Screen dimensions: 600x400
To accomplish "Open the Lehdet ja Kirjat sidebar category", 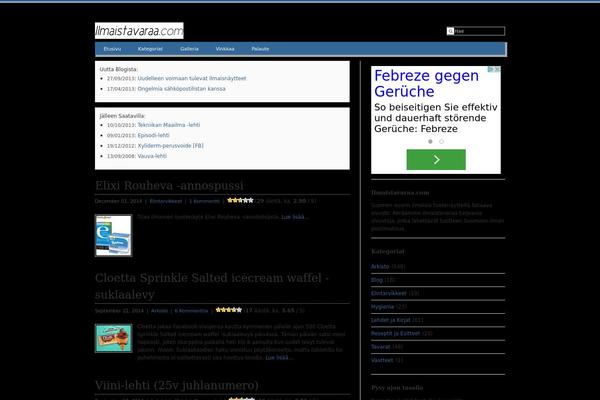I will pos(391,320).
